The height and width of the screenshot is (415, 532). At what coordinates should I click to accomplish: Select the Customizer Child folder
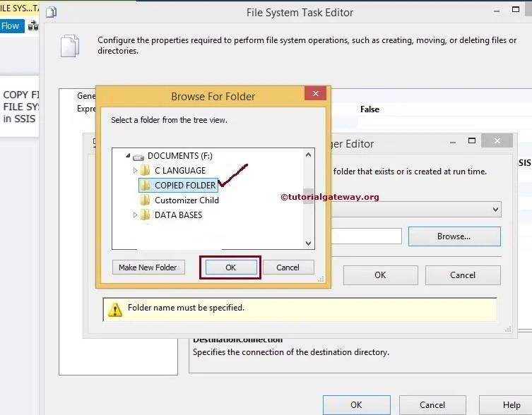point(187,200)
